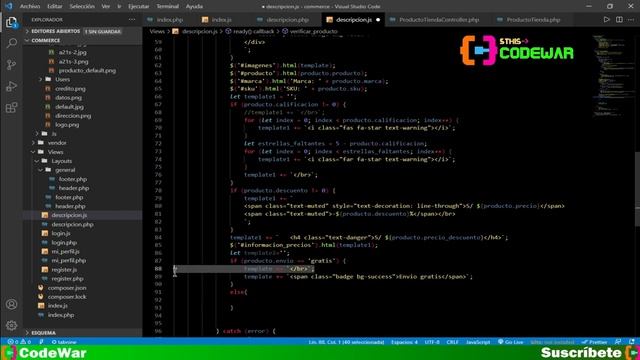Open the Terminal menu
The width and height of the screenshot is (640, 360).
click(x=167, y=6)
